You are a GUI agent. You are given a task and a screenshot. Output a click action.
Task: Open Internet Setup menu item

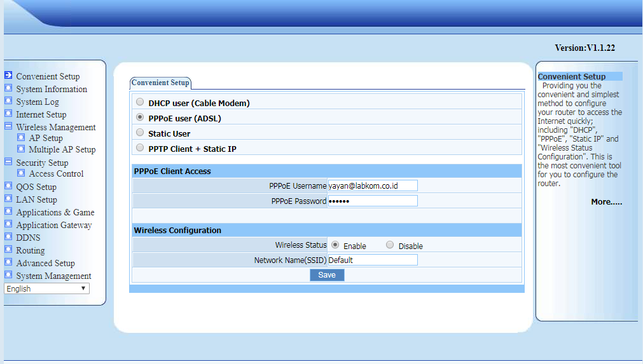click(x=41, y=114)
